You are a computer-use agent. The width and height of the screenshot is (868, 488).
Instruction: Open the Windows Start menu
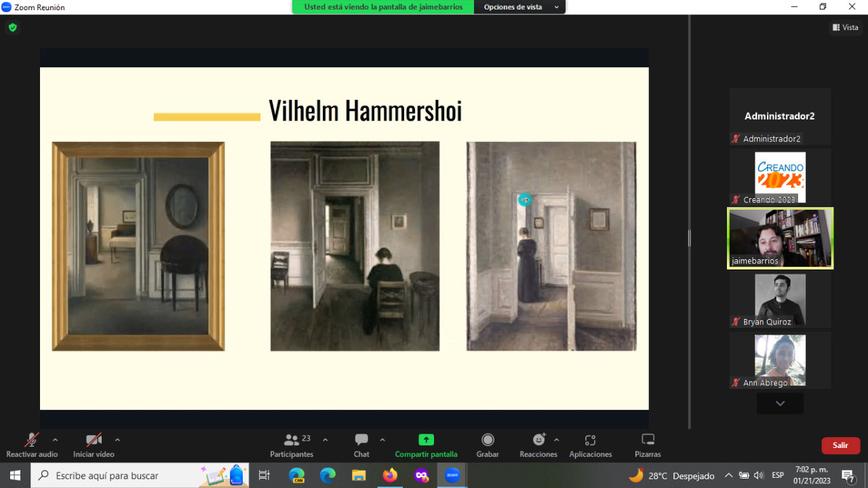coord(15,475)
